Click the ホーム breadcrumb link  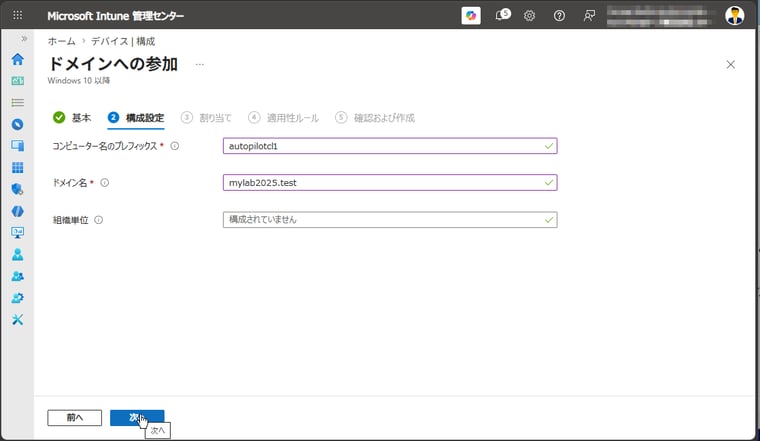tap(62, 41)
